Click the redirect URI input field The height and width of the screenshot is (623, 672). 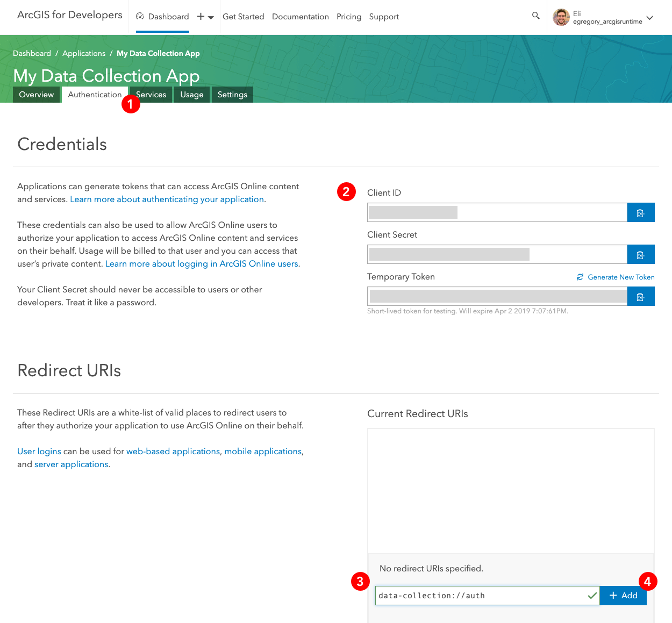point(487,596)
